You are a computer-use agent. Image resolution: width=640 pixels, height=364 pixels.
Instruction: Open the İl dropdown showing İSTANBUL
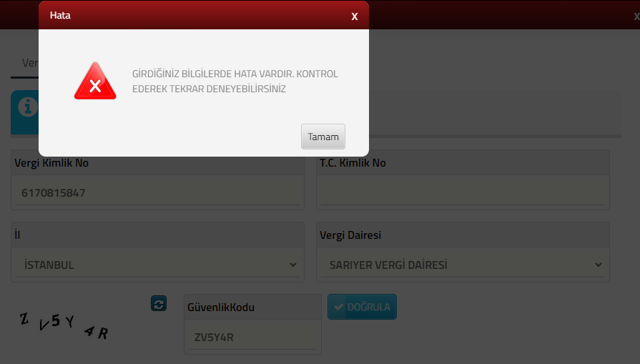[157, 265]
